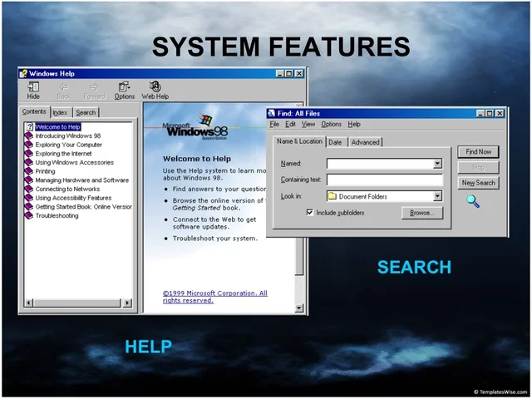Select Using Accessibility Features topic
Viewport: 532px width, 399px height.
(73, 198)
